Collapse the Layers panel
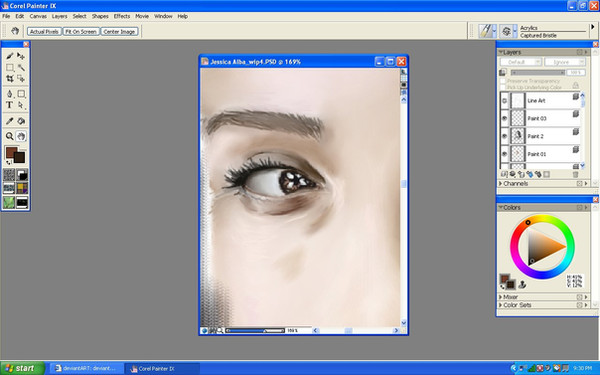The width and height of the screenshot is (600, 375). click(501, 52)
